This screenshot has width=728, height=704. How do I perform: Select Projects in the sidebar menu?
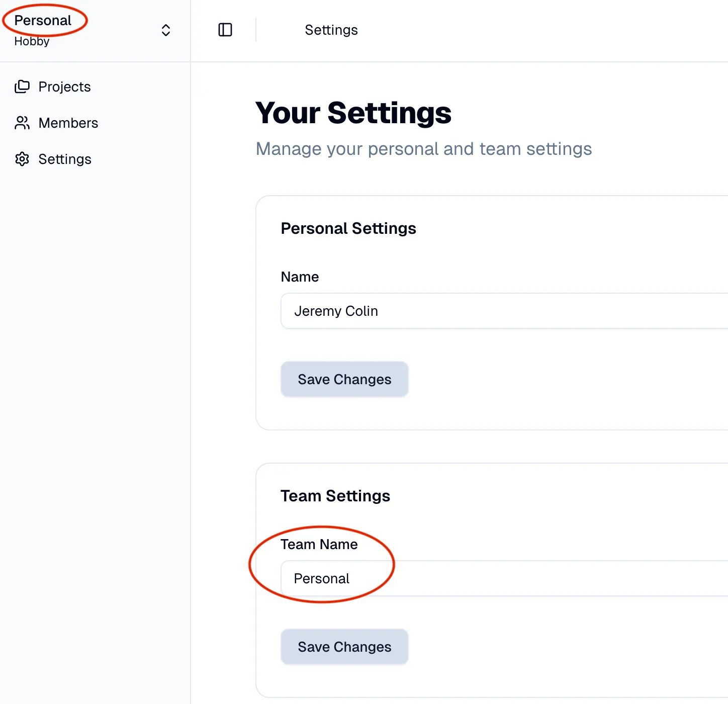(x=64, y=86)
